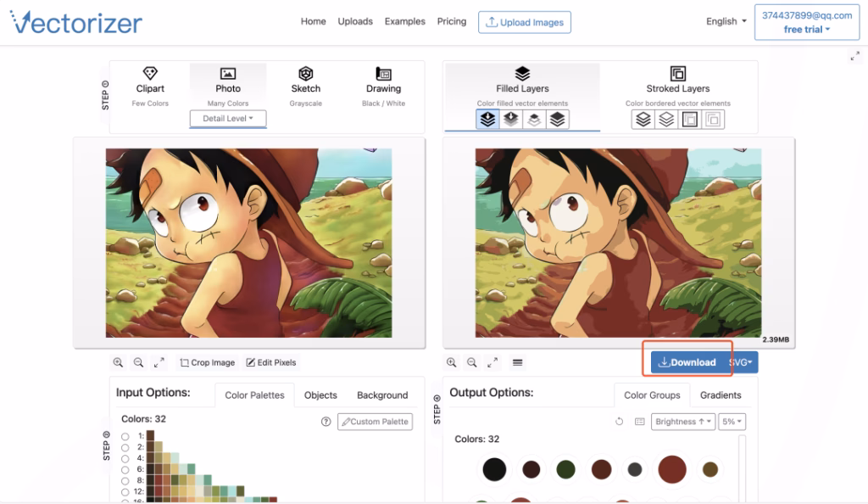Choose the 12-color palette radio option
This screenshot has width=868, height=504.
coord(125,490)
